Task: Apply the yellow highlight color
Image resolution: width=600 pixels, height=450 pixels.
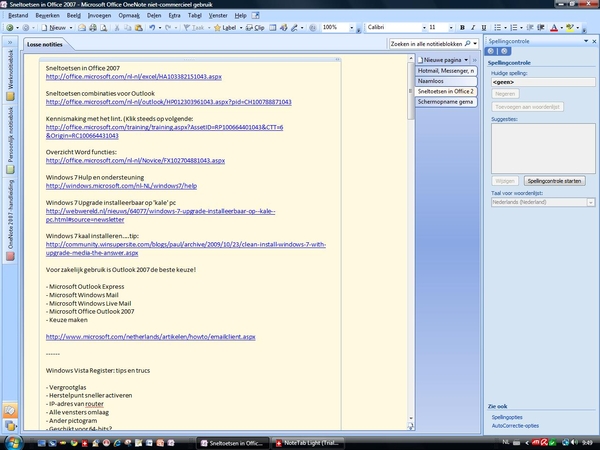Action: pyautogui.click(x=570, y=28)
